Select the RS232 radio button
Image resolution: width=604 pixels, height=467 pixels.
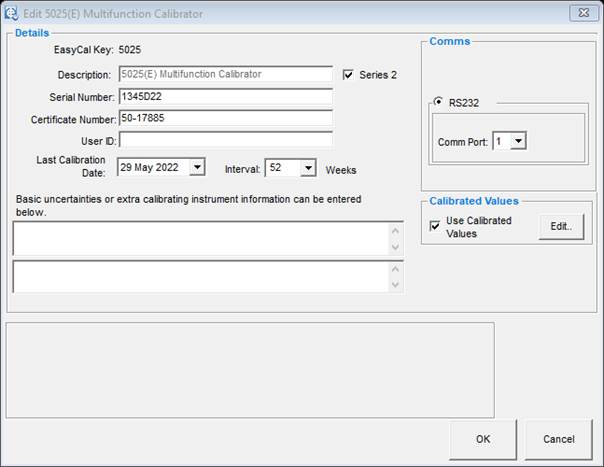coord(437,101)
